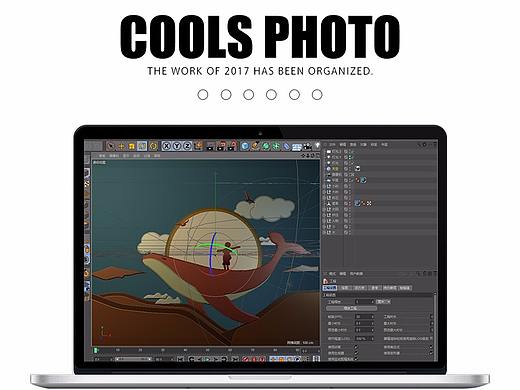Click Go to End playback button

tap(235, 359)
